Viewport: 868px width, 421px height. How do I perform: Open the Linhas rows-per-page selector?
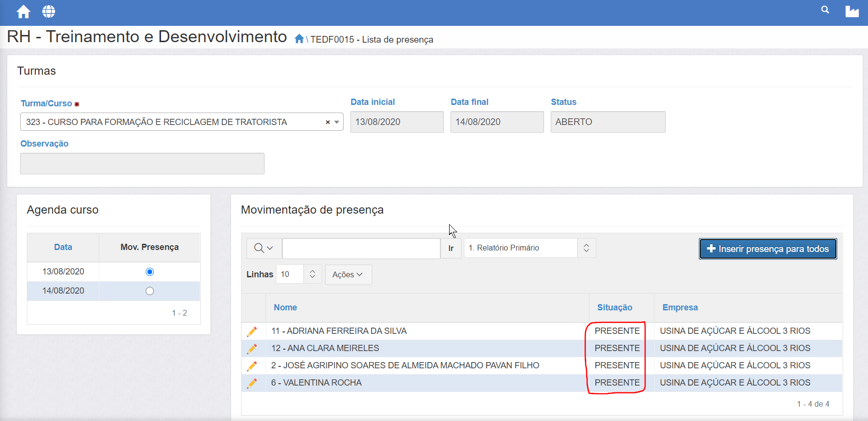coord(299,274)
